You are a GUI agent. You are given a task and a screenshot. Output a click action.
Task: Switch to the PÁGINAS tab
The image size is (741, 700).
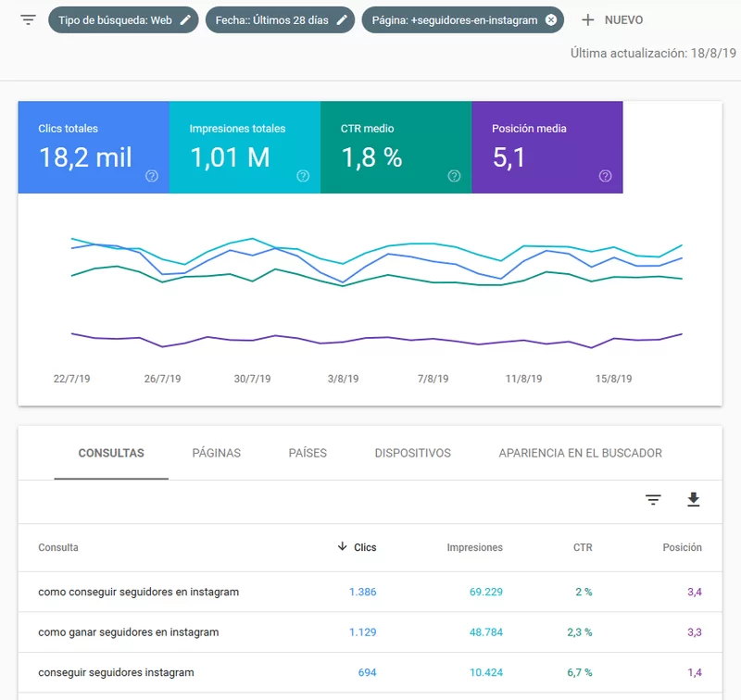pyautogui.click(x=217, y=453)
